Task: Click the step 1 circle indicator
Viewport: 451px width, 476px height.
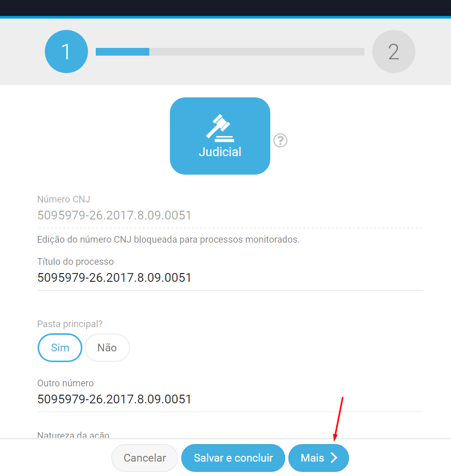Action: [x=66, y=52]
